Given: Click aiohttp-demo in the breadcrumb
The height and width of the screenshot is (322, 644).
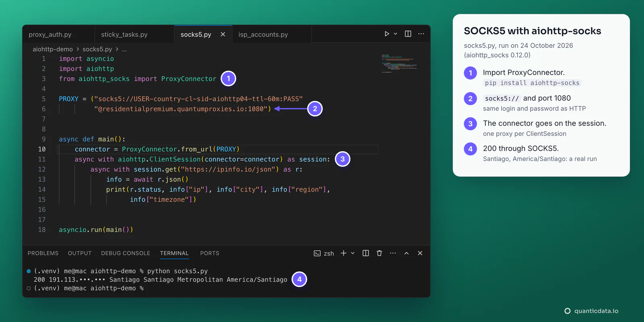Looking at the screenshot, I should click(53, 49).
